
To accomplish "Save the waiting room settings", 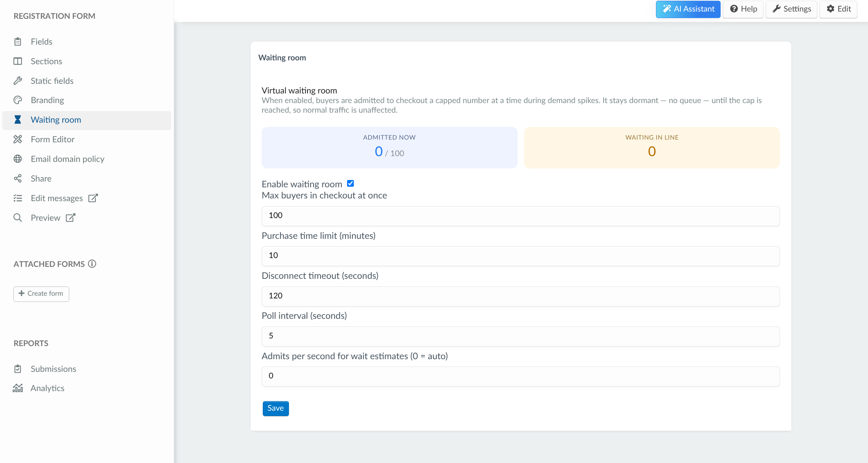I will [x=275, y=408].
